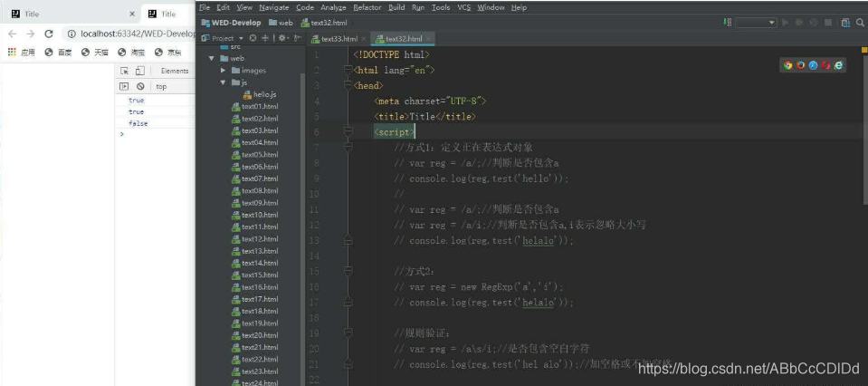Fold the head tag on line 3

coord(348,85)
